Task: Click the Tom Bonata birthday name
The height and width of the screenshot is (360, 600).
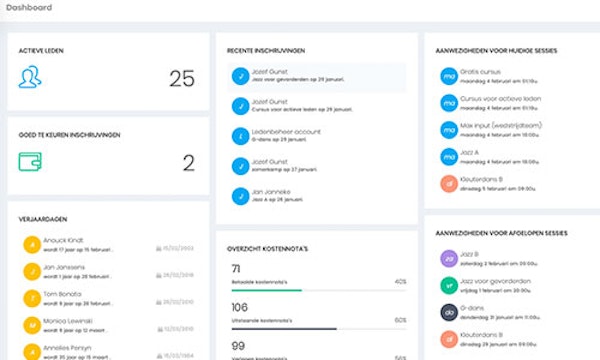Action: click(62, 294)
